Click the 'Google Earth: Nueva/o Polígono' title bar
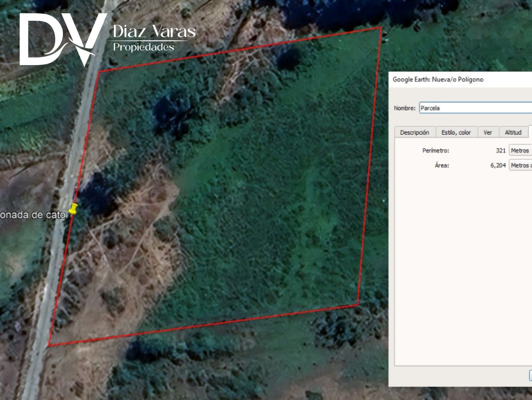532x400 pixels. [438, 79]
